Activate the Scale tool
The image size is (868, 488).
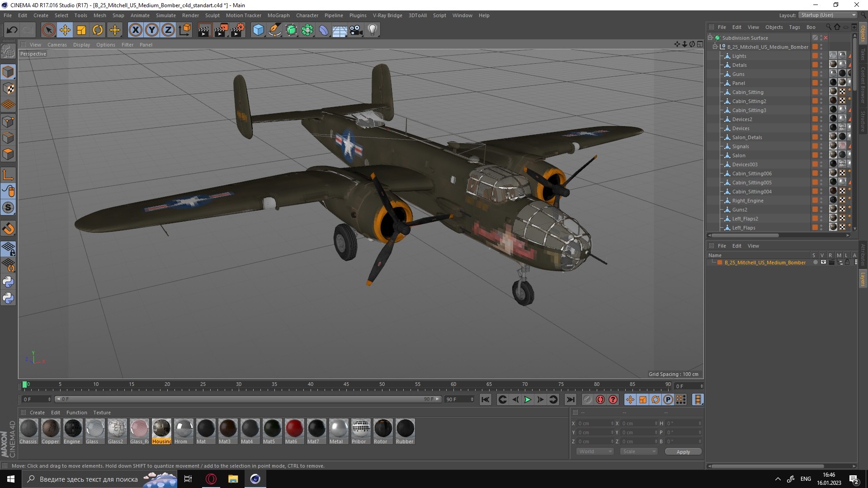(81, 30)
